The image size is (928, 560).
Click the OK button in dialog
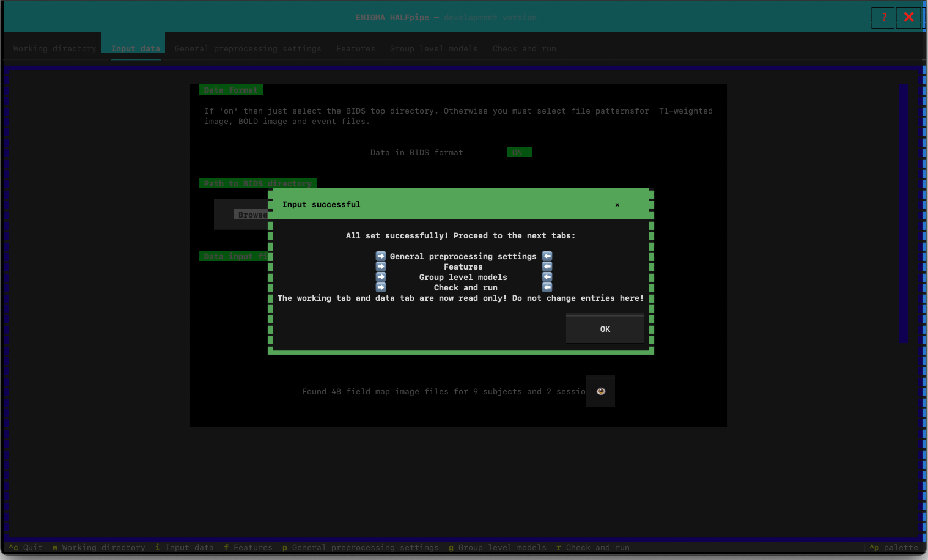click(x=605, y=329)
